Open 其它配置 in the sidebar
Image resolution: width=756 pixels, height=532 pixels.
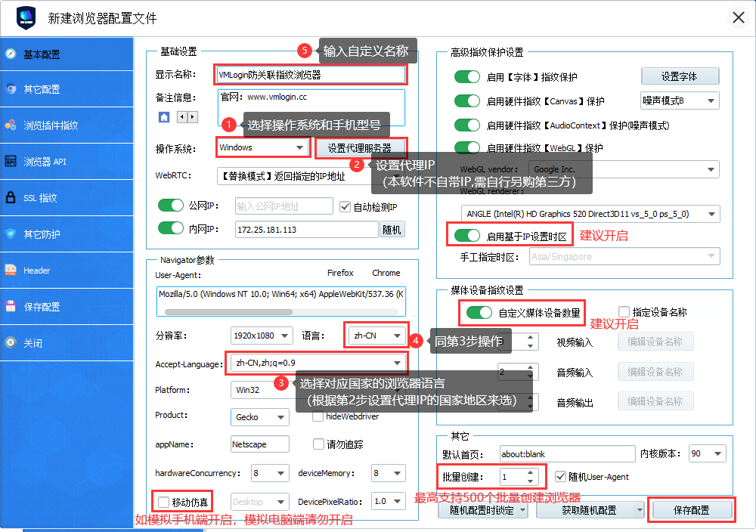(x=67, y=89)
